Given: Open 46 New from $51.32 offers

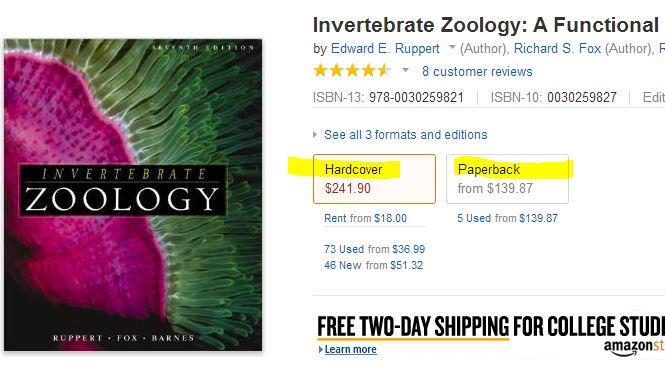Looking at the screenshot, I should (374, 265).
